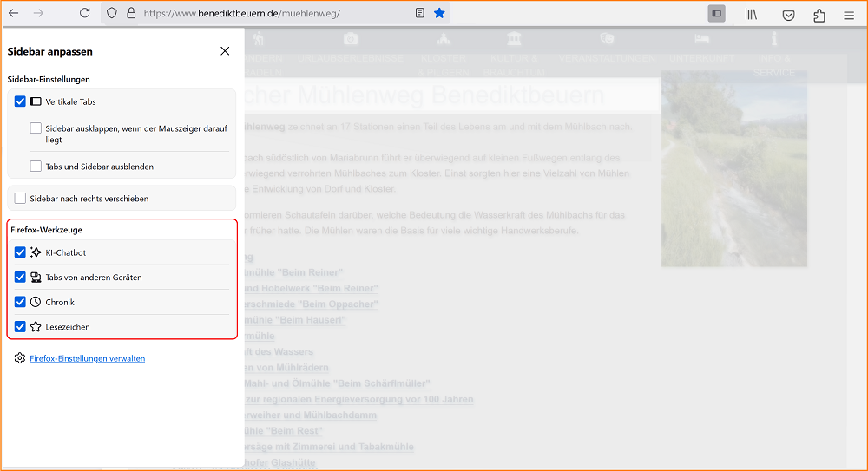Open Firefox-Einstellungen verwalten link
Screen dimensions: 868x471
pos(88,358)
